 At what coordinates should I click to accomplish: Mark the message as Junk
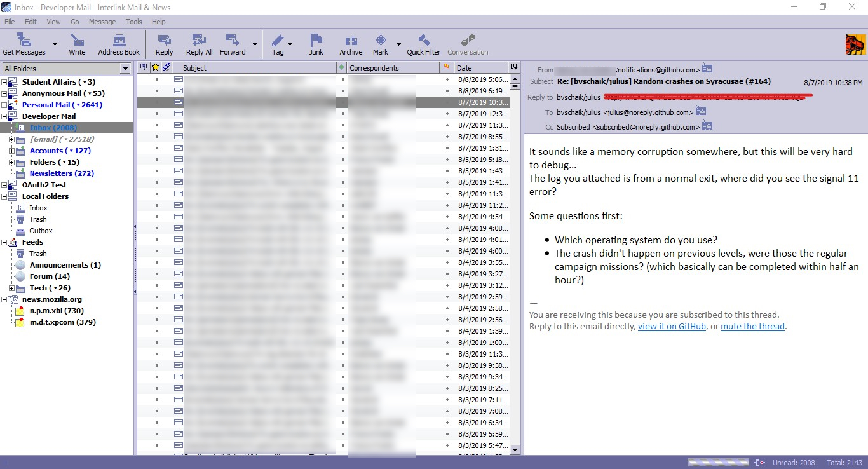(x=316, y=44)
